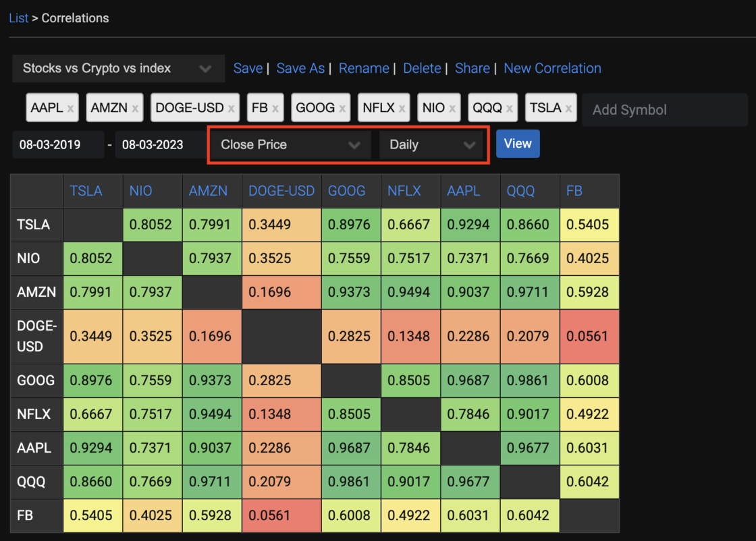Click the blue View button

[x=518, y=144]
